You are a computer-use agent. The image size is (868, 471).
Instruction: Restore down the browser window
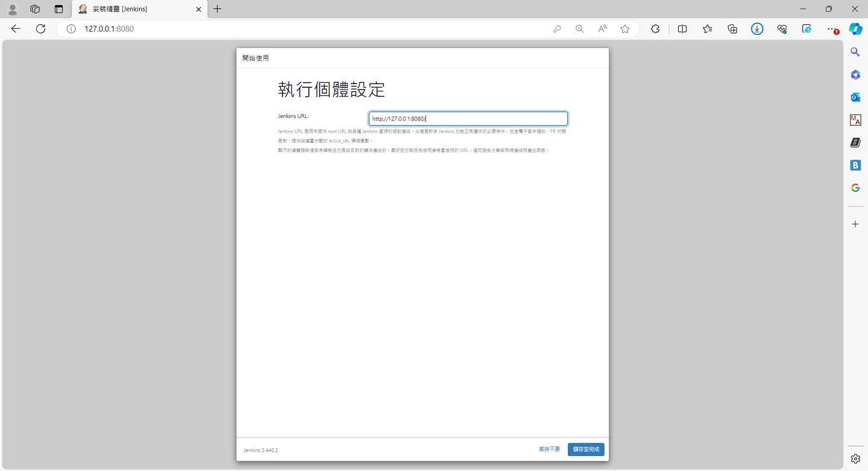click(x=829, y=9)
